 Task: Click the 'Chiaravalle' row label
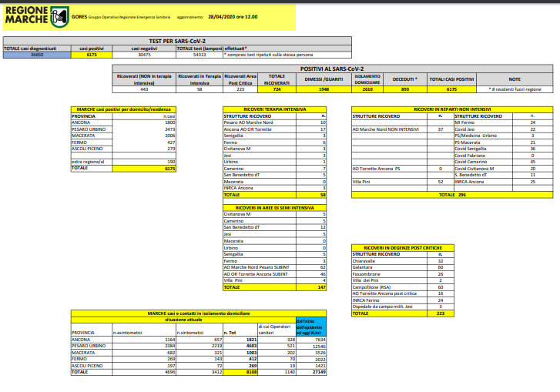364,261
